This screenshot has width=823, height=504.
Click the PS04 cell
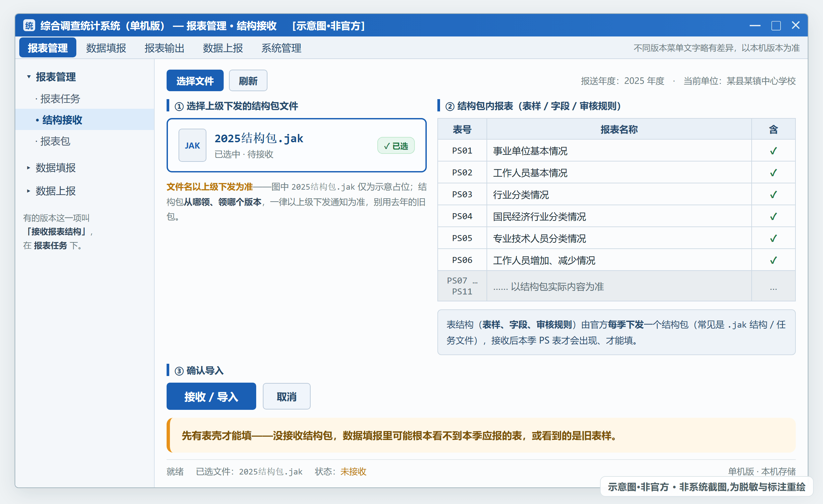[x=462, y=216]
